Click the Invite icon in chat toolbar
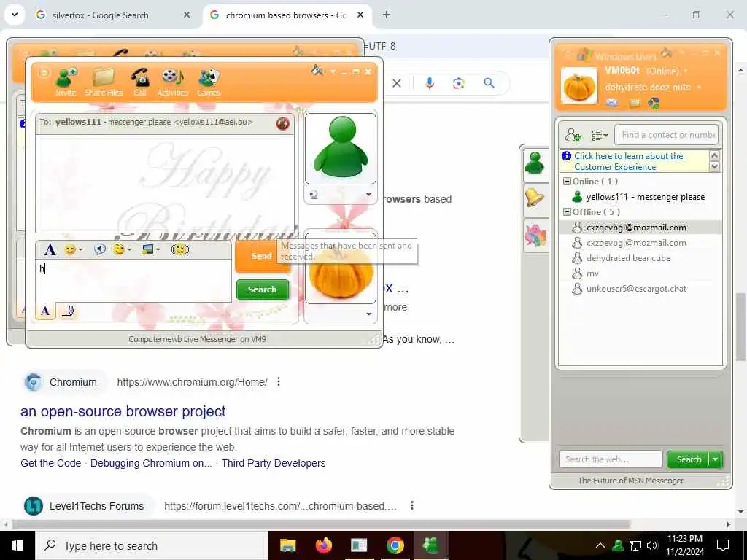This screenshot has width=747, height=560. 66,82
